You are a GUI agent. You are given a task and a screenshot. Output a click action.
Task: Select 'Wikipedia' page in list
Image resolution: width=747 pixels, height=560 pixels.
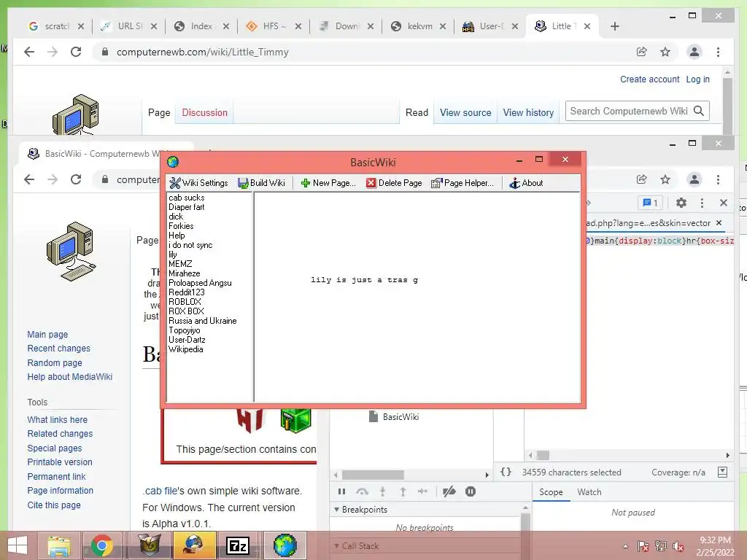[185, 349]
